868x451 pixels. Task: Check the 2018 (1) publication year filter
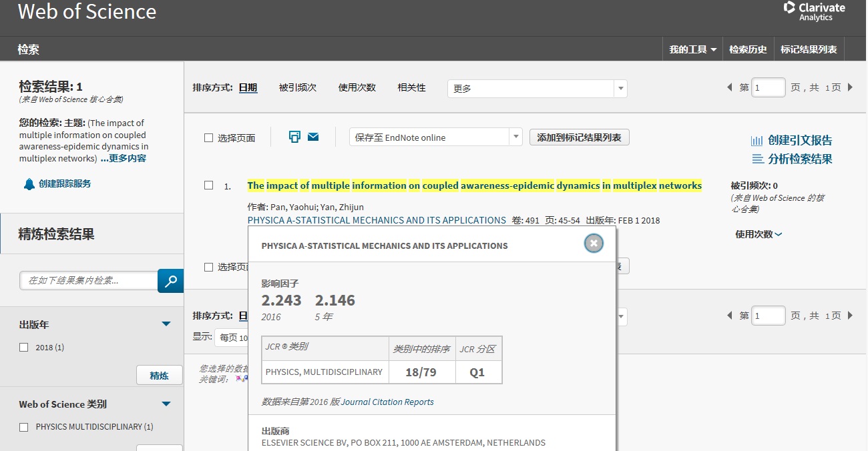[x=24, y=348]
